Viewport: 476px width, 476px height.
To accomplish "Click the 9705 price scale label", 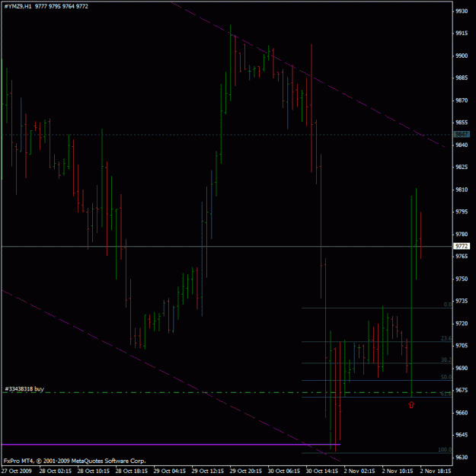I will (462, 346).
